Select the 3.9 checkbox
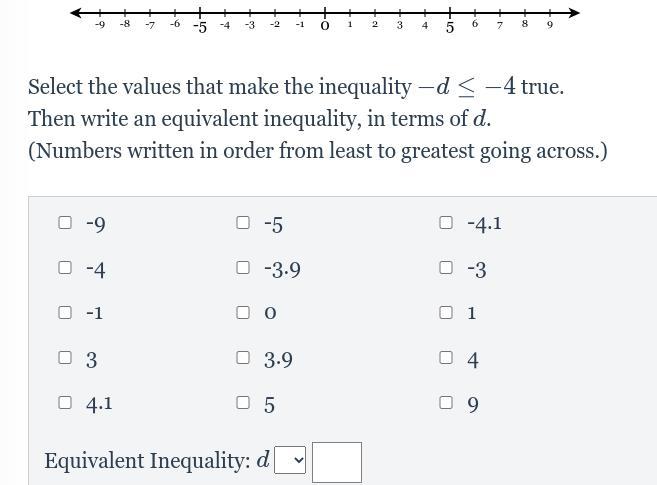Viewport: 657px width, 485px height. (x=243, y=357)
